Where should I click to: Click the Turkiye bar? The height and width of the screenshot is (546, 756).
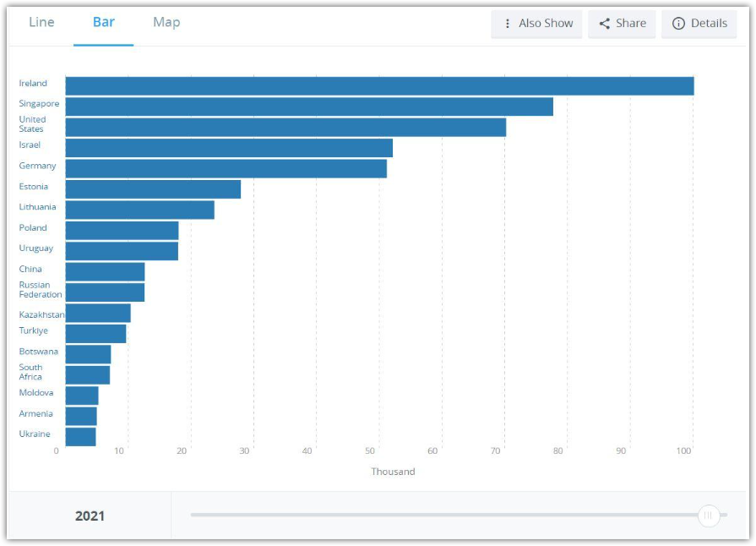coord(96,334)
